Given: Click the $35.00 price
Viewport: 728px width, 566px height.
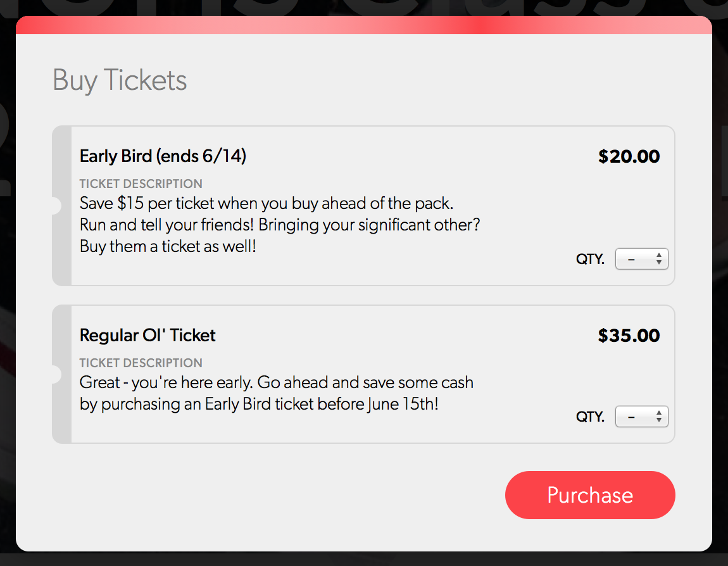Looking at the screenshot, I should pos(629,336).
